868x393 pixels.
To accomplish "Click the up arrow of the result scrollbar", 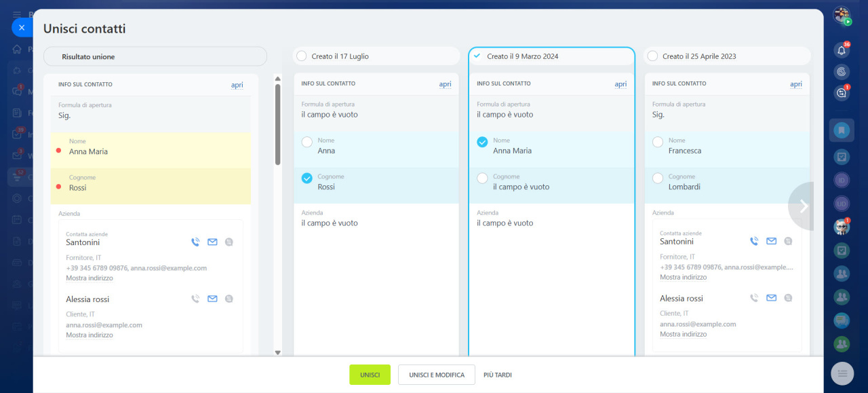I will 277,78.
